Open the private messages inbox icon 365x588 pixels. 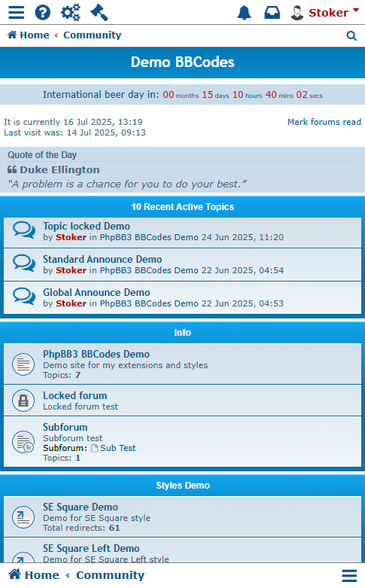(272, 13)
